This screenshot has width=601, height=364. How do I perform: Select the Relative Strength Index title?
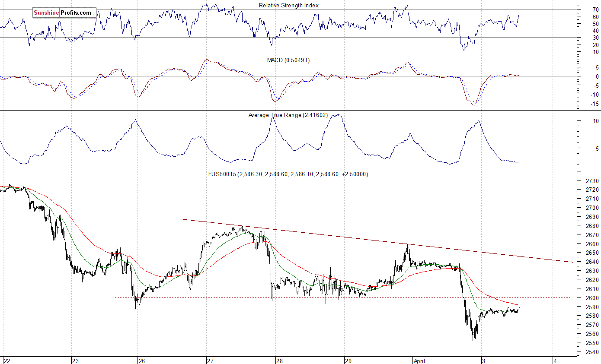click(x=289, y=5)
